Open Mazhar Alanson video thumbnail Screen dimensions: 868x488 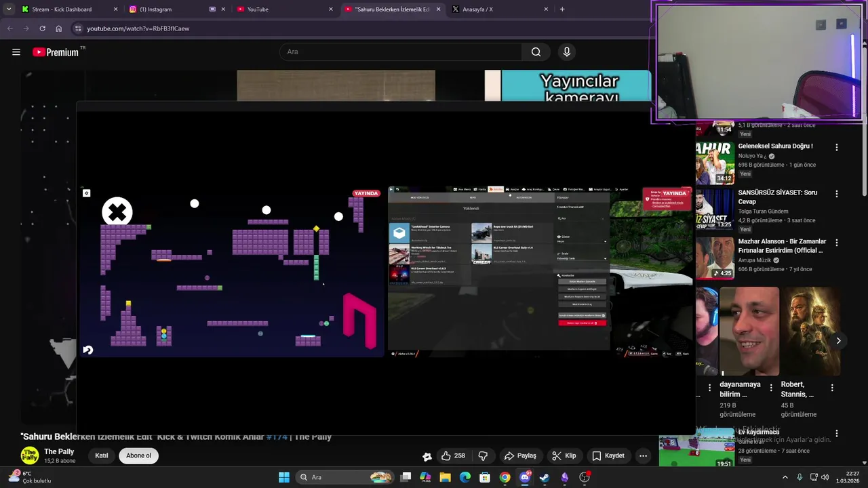pos(715,258)
